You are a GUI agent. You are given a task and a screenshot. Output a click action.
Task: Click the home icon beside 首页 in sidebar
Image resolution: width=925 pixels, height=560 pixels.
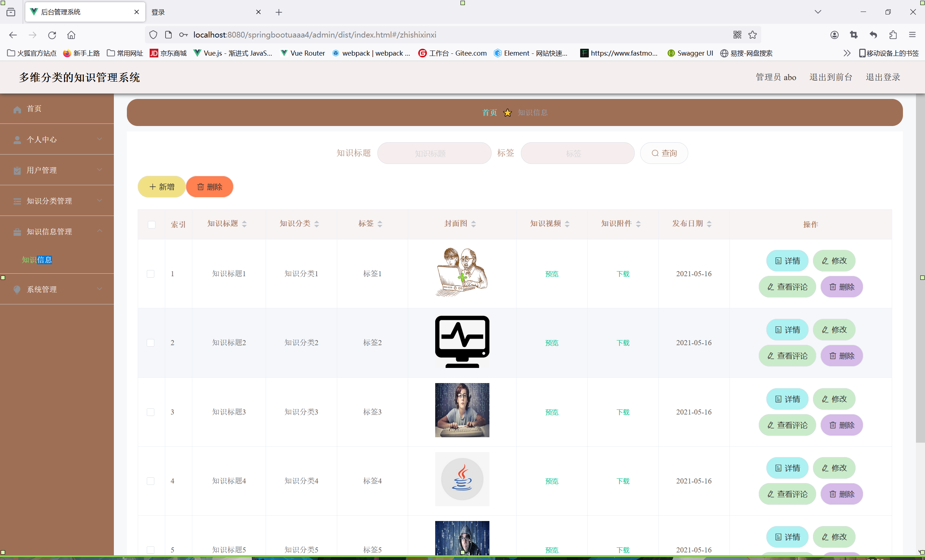pos(17,109)
